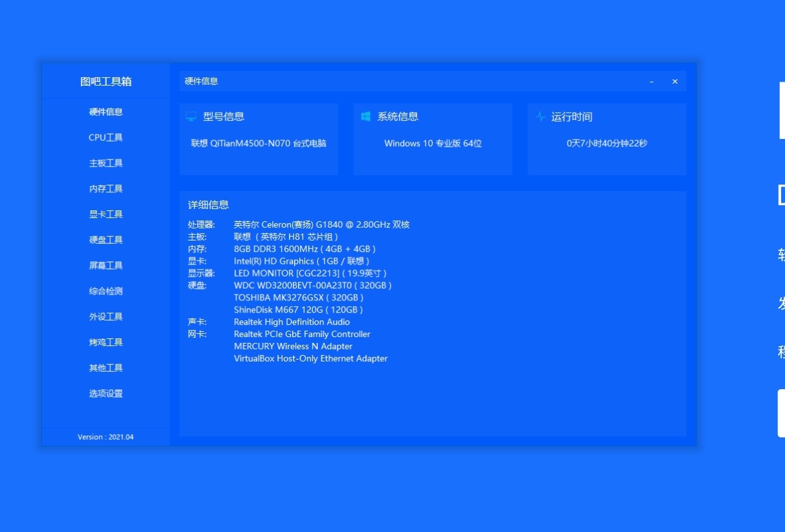Open 其他工具 menu entry
Viewport: 785px width, 532px height.
(x=106, y=368)
